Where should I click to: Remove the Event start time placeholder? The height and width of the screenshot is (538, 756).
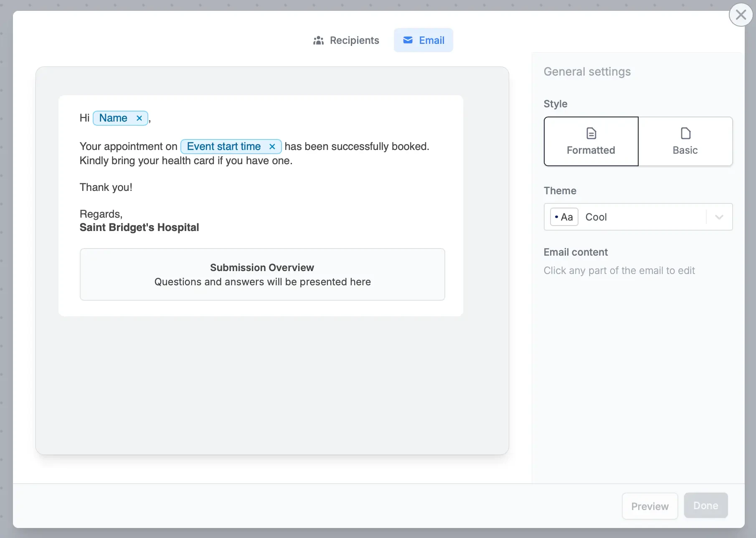tap(272, 146)
